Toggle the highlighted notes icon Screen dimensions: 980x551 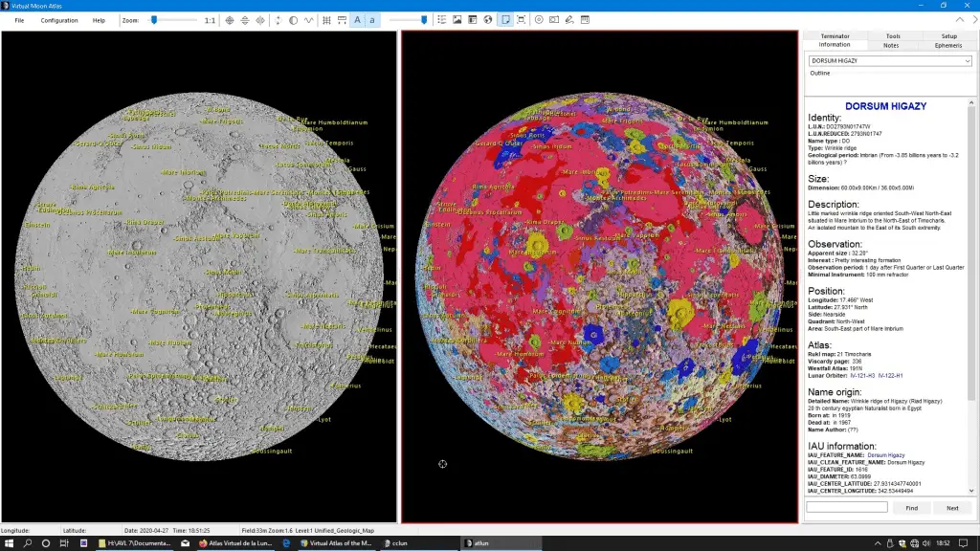[x=505, y=20]
